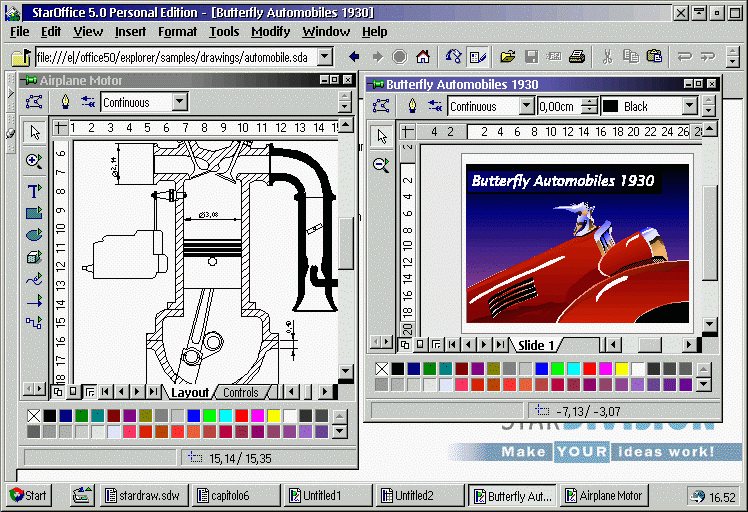The width and height of the screenshot is (748, 512).
Task: Select the 3D objects tool in Airplane Motor toolbox
Action: pos(34,257)
